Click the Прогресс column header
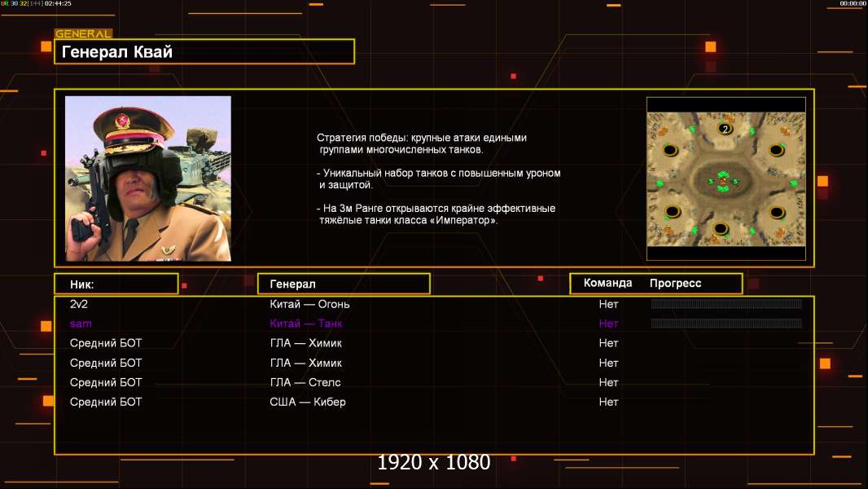This screenshot has height=489, width=868. (x=675, y=283)
